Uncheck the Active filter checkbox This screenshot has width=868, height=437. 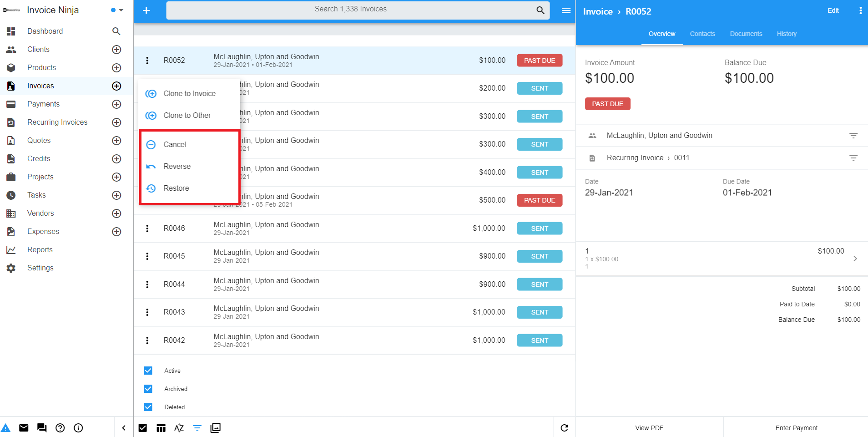(148, 370)
